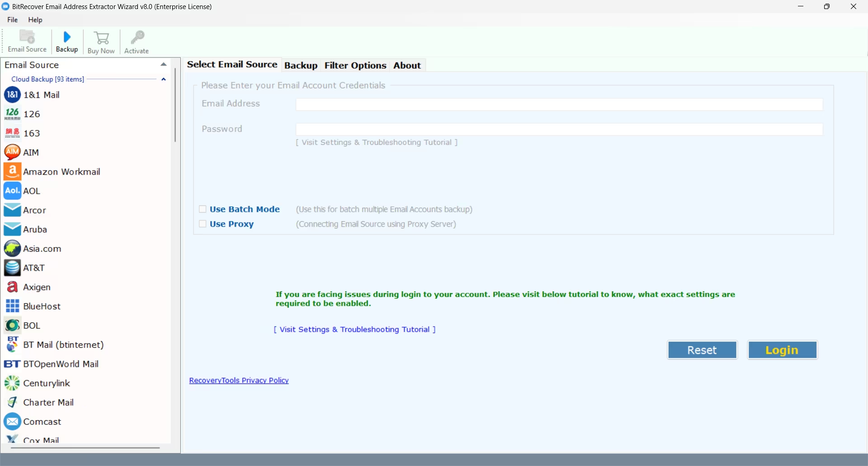Screen dimensions: 868x466
Task: Select Amazon Workmail from the source list
Action: coord(61,172)
